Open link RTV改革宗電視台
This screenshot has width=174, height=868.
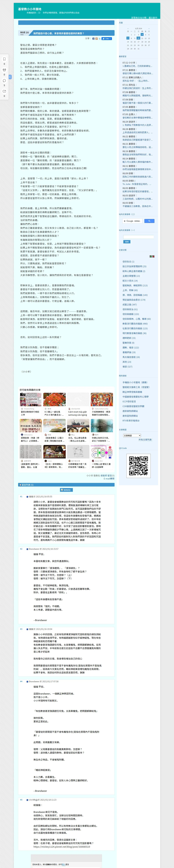(x=131, y=421)
